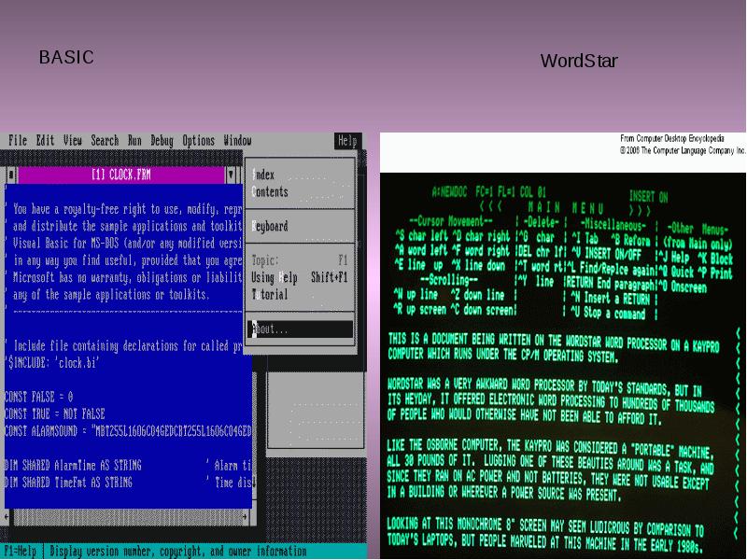The image size is (747, 560).
Task: Click the --Cursor Movement-- heading
Action: [451, 221]
